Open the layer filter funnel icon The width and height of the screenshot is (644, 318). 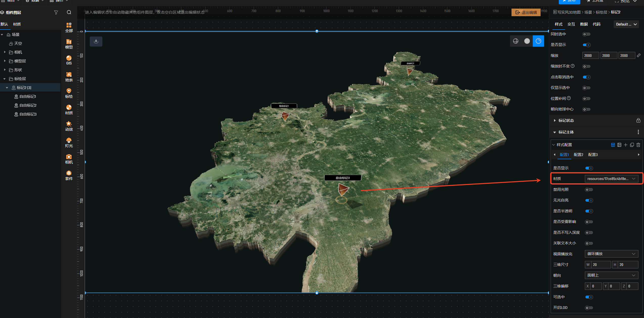(x=56, y=12)
